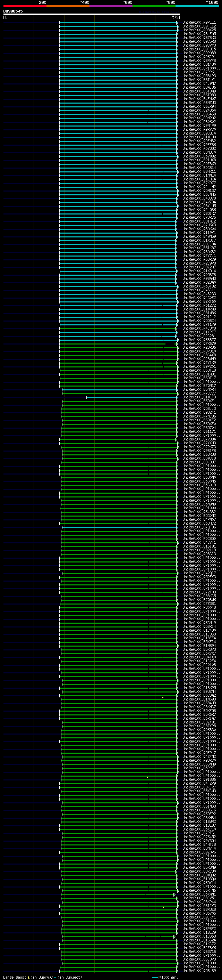Select hit label UniRef100_Q5BJB9

tap(199, 971)
